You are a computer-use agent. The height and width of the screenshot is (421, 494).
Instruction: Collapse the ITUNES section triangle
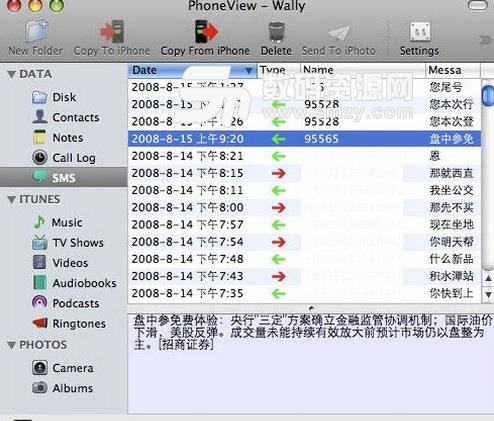point(11,200)
